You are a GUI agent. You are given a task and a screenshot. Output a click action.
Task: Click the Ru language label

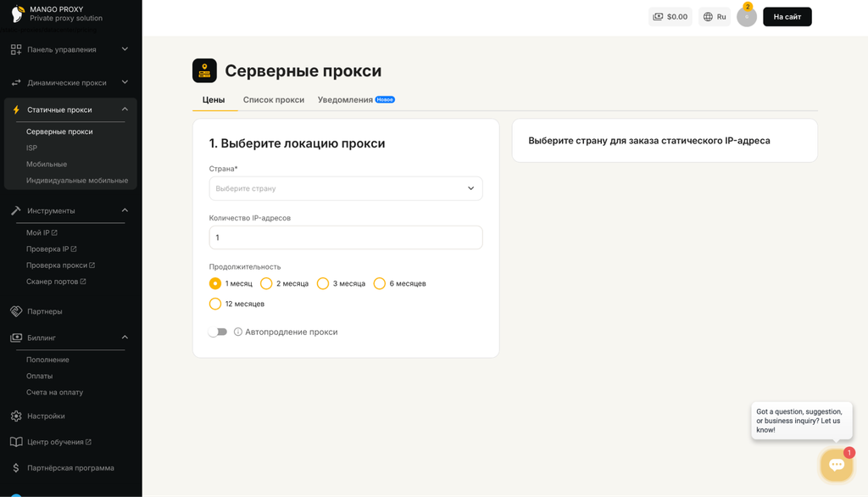tap(721, 17)
